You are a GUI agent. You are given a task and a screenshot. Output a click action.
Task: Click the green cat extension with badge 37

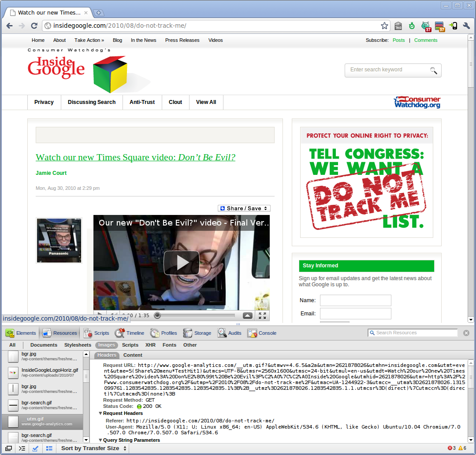pyautogui.click(x=426, y=26)
